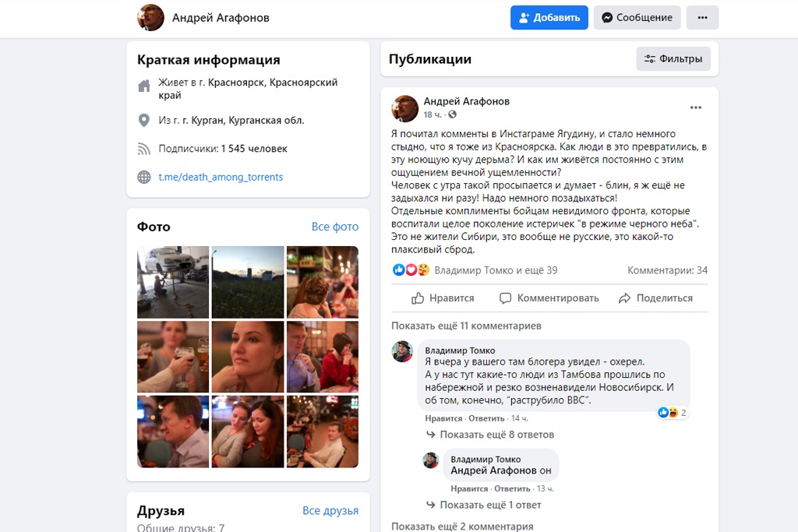The image size is (798, 532).
Task: Click the Комментировать speech bubble icon
Action: click(x=505, y=298)
